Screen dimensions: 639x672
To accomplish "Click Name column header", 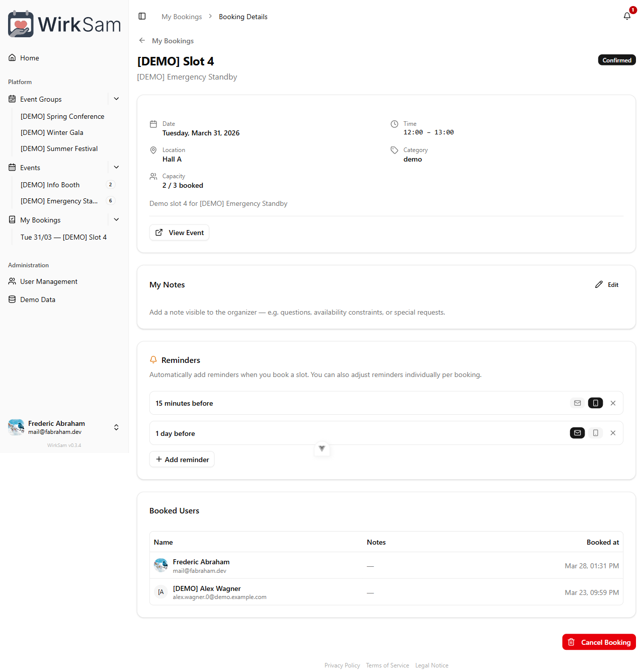I will click(164, 542).
